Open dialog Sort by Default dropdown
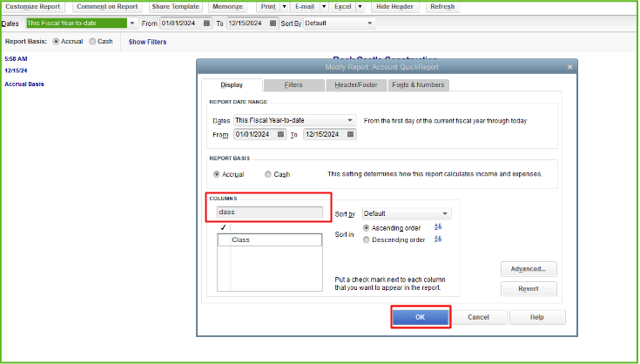The image size is (640, 364). (445, 214)
